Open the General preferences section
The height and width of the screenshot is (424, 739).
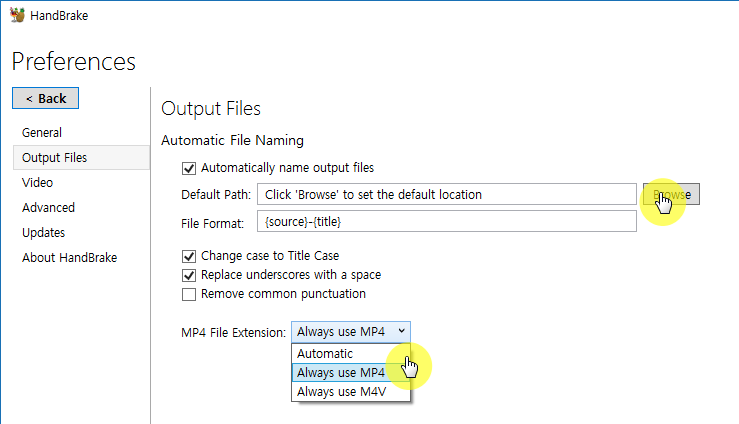click(41, 132)
